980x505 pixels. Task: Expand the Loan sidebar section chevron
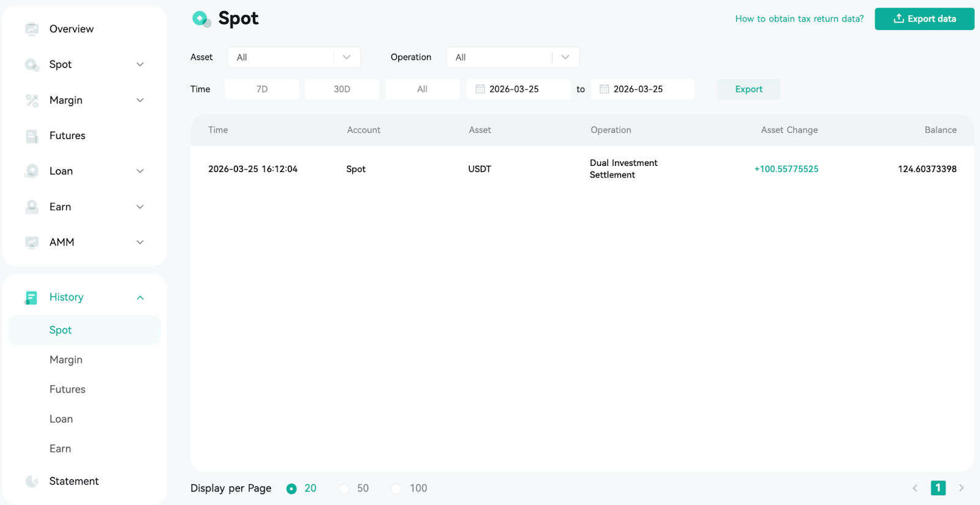pyautogui.click(x=140, y=171)
